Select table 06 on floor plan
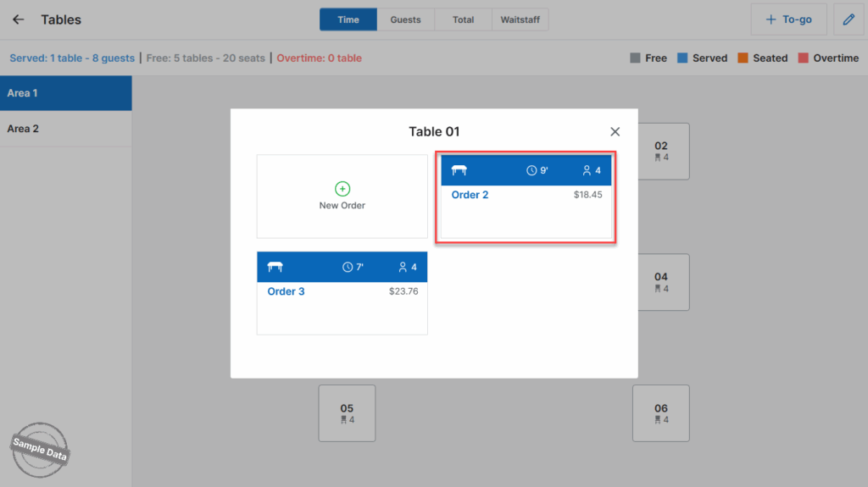This screenshot has height=487, width=868. click(x=660, y=413)
